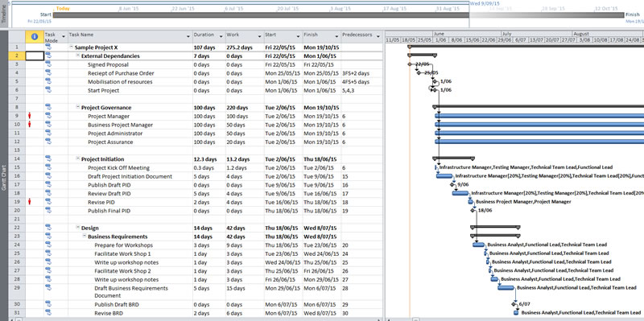Click the 18/06 milestone diamond in Gantt chart
Screen dimensions: 644x321
pyautogui.click(x=473, y=210)
